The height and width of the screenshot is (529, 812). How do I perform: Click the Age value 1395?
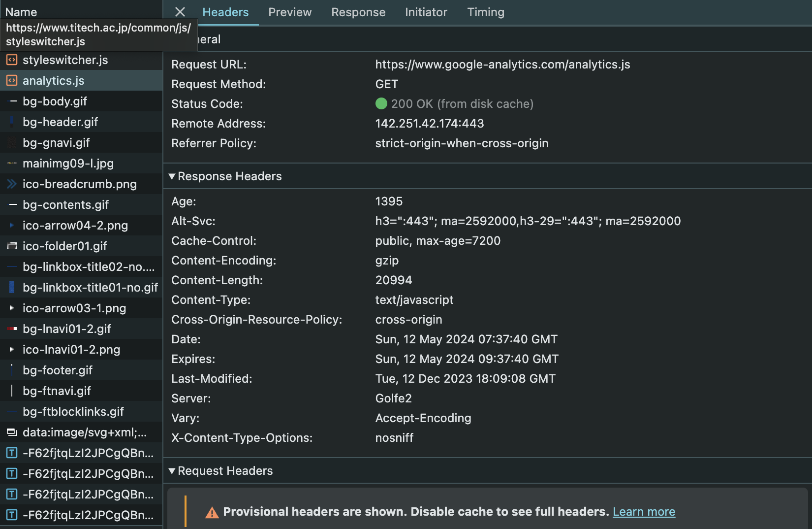point(389,201)
